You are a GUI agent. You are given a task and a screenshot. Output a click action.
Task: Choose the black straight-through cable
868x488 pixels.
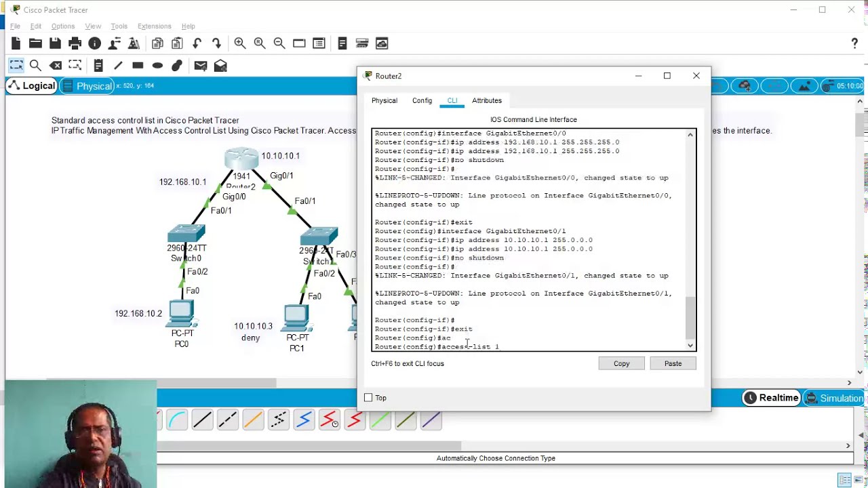[202, 420]
